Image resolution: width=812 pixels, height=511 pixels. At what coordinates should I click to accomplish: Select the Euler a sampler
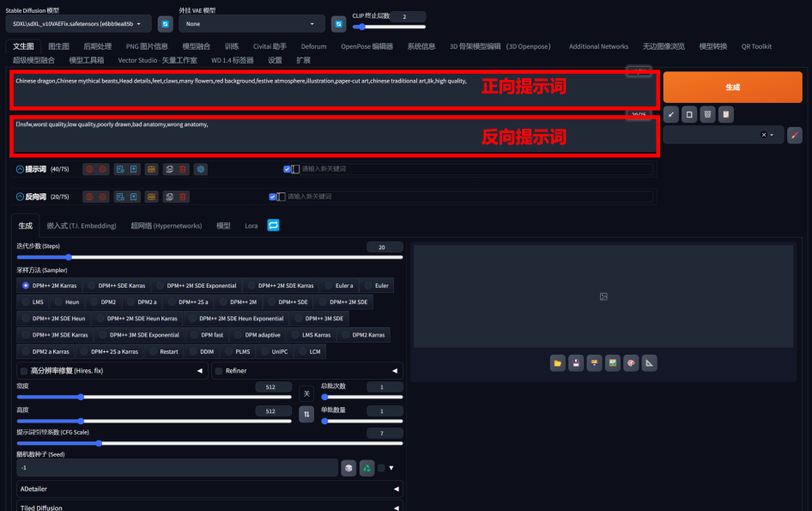[x=339, y=285]
